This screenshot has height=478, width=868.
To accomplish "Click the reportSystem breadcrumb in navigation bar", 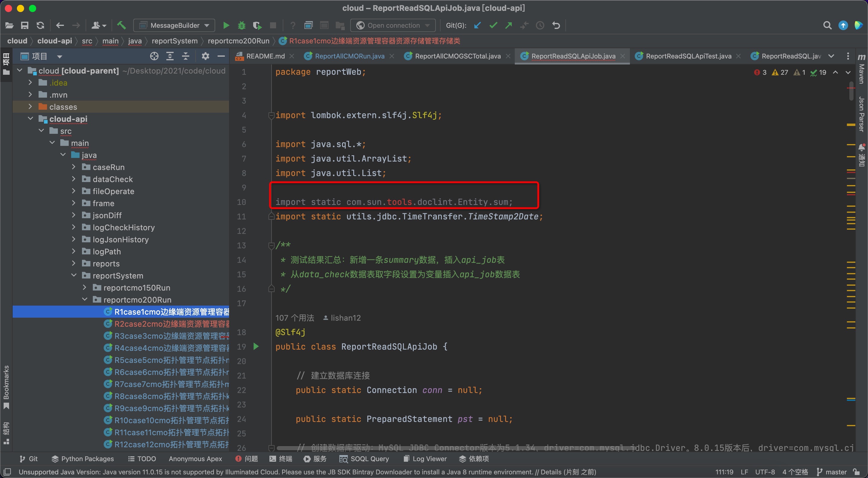I will click(175, 41).
